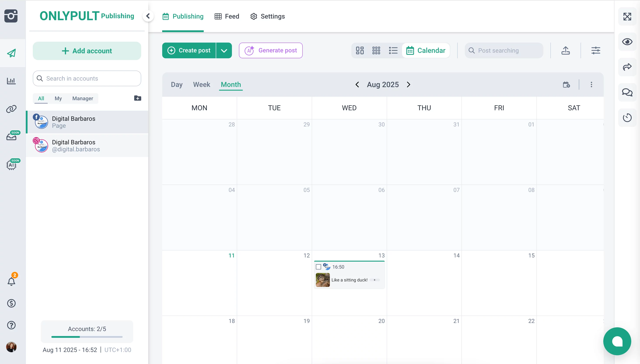Viewport: 640px width, 364px height.
Task: Open the fullscreen expand icon top right
Action: (627, 17)
